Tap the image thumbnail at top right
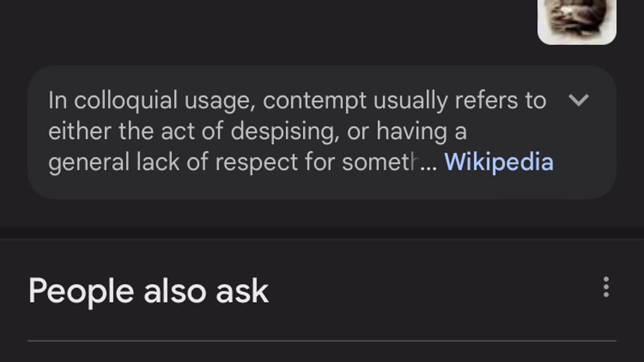Image resolution: width=644 pixels, height=362 pixels. pos(577,20)
